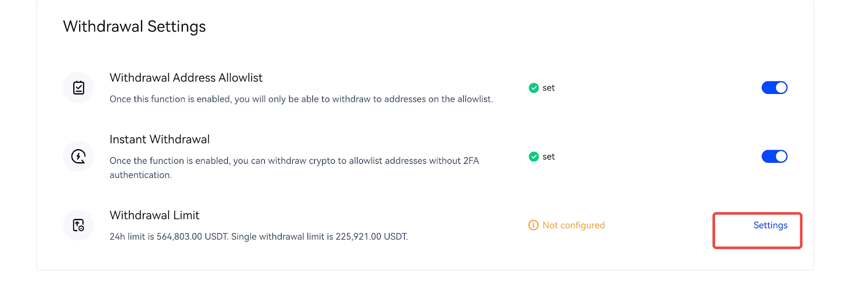Click Single withdrawal limit 225,921.00 USDT text
Viewport: 868px width, 288px height.
pyautogui.click(x=320, y=237)
